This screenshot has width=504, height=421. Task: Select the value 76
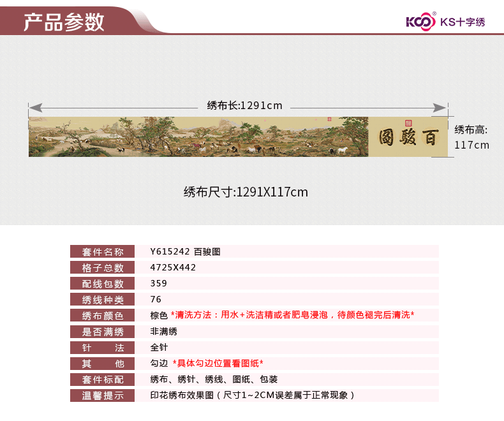point(156,300)
